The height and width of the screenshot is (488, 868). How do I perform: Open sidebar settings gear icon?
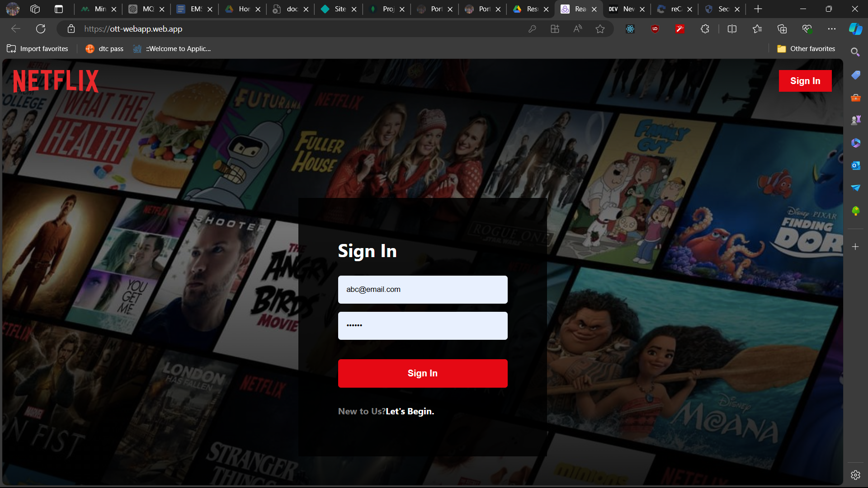(x=855, y=475)
